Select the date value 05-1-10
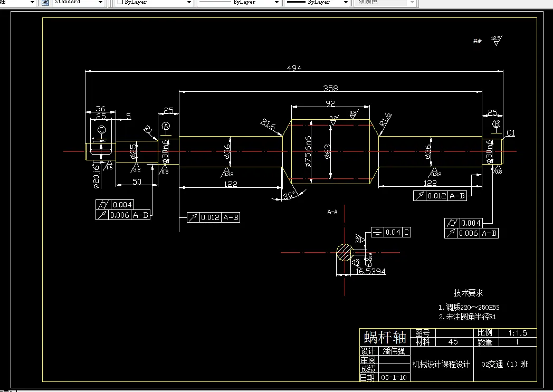The width and height of the screenshot is (553, 392). (394, 378)
